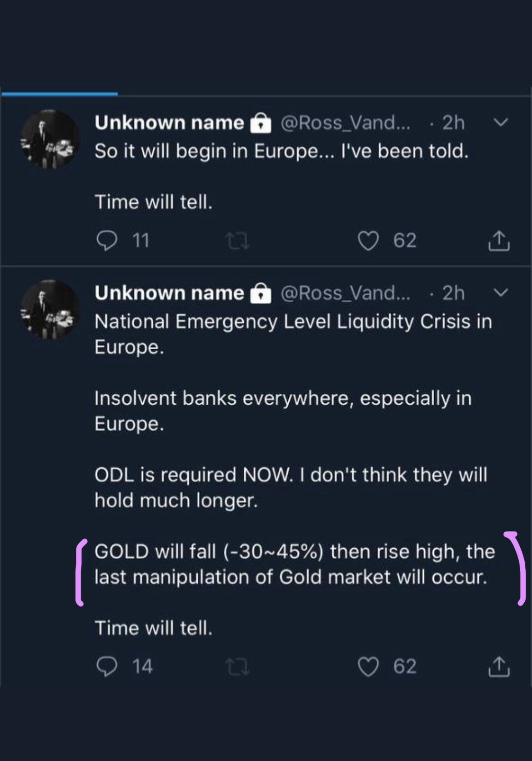Click the 2h timestamp on second tweet
The width and height of the screenshot is (532, 761).
pos(453,293)
